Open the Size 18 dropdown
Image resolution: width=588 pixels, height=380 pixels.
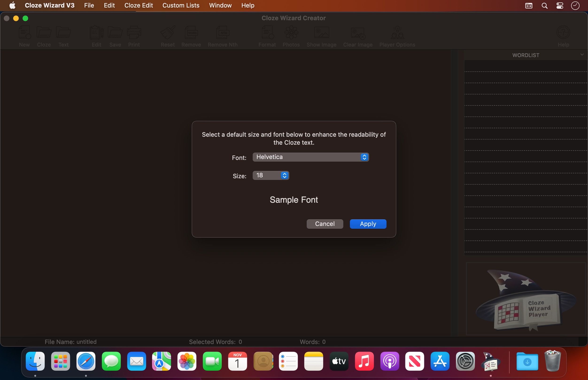coord(271,175)
